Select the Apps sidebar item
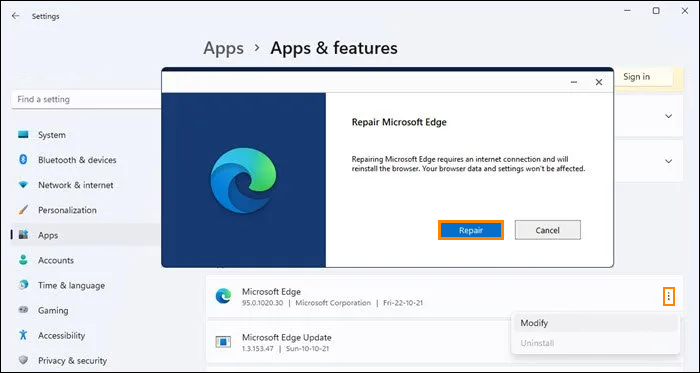Image resolution: width=700 pixels, height=373 pixels. tap(85, 235)
